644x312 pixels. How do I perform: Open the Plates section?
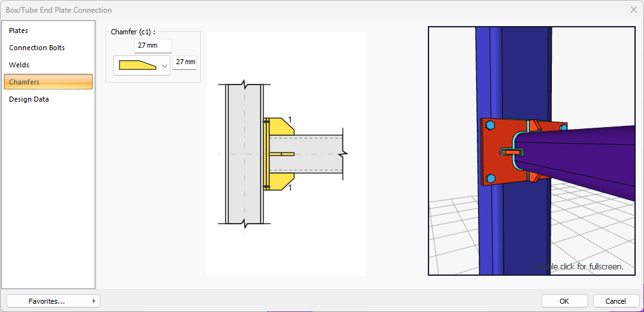coord(18,31)
